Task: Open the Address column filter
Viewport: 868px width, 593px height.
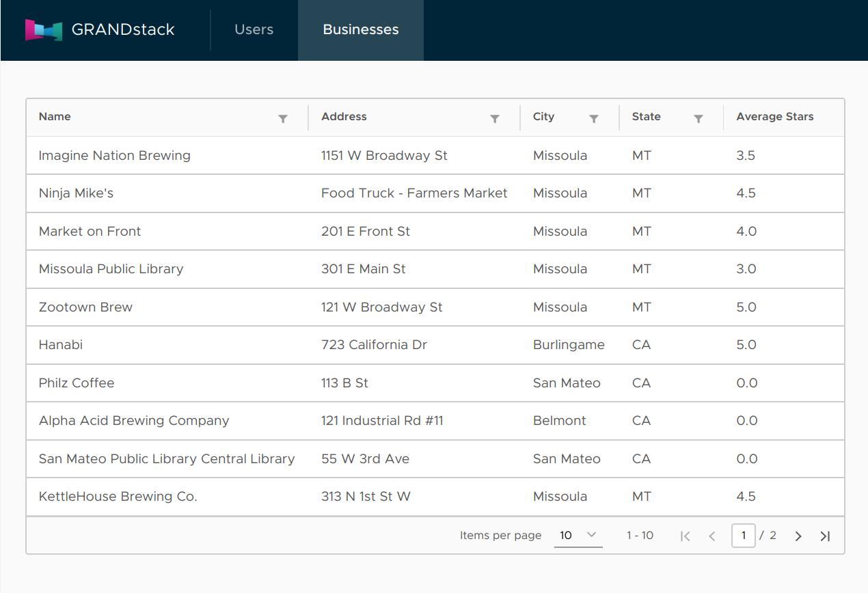Action: click(x=495, y=119)
